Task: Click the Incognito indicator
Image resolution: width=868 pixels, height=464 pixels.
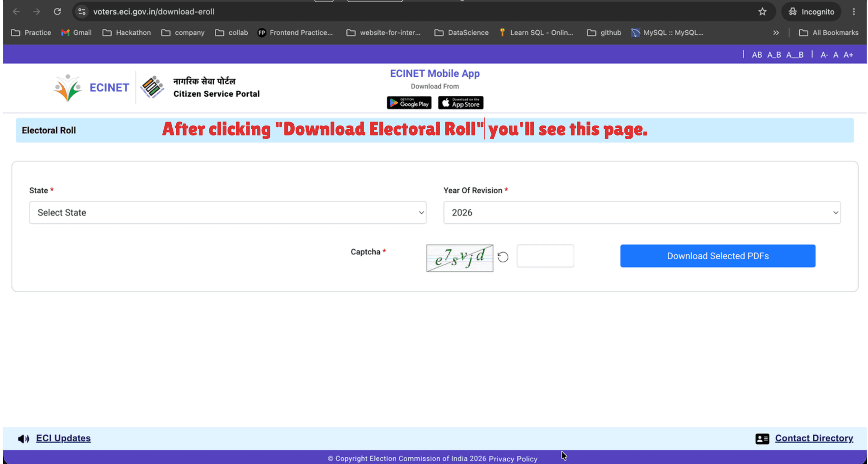Action: point(811,12)
